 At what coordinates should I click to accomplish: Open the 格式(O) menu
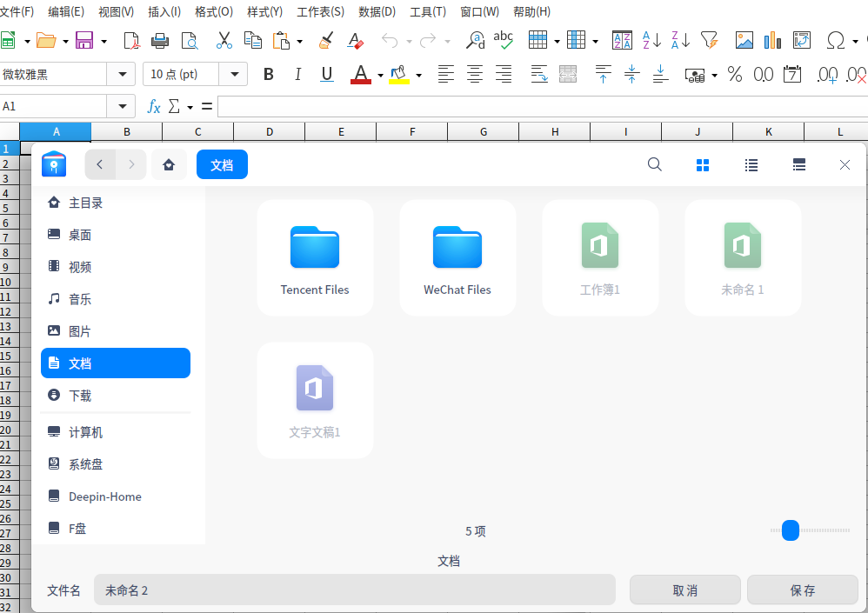pyautogui.click(x=214, y=12)
